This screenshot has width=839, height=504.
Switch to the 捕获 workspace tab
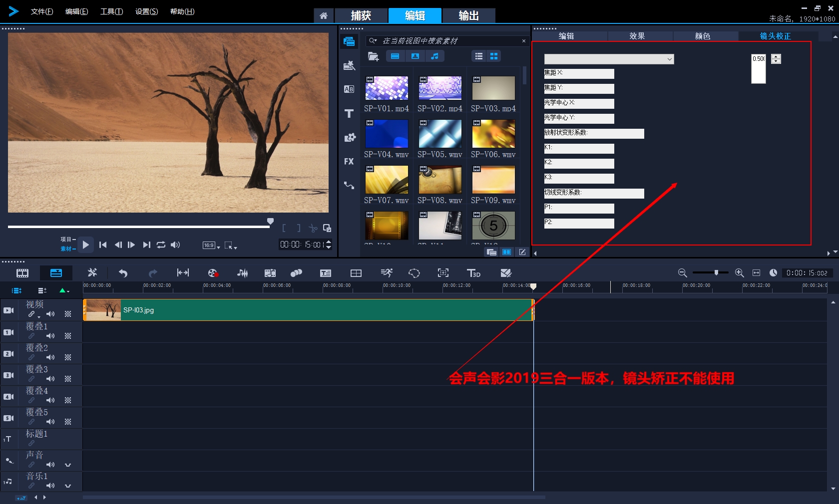[x=361, y=15]
